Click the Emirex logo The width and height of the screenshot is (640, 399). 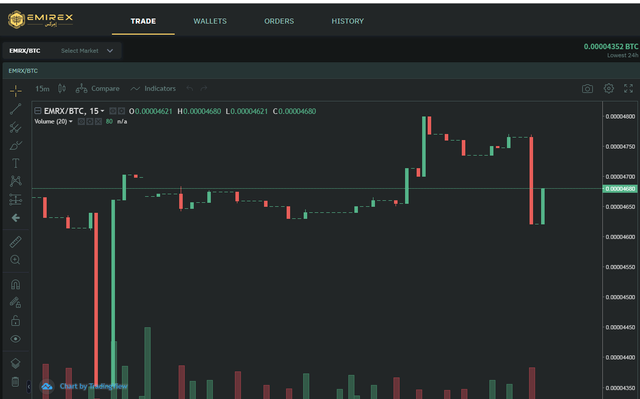point(40,19)
